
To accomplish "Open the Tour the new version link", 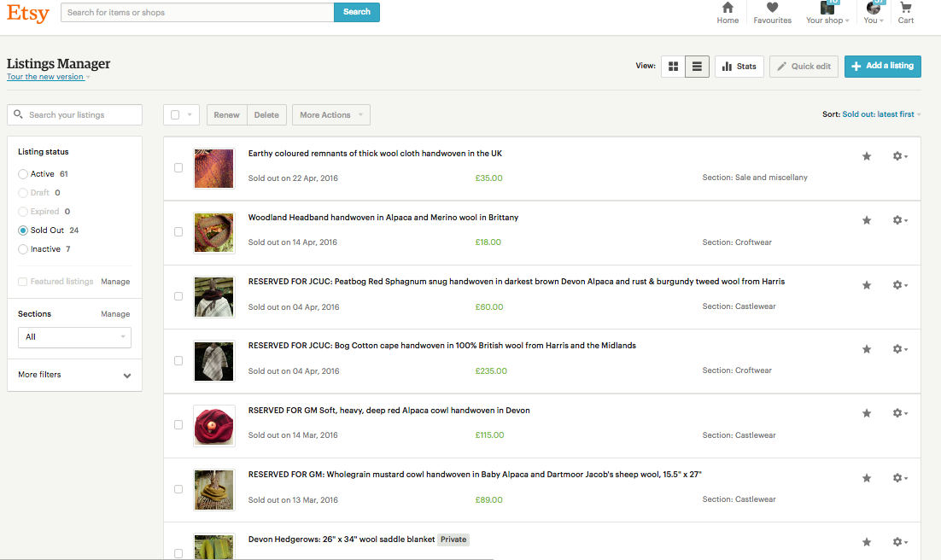I will (x=45, y=77).
